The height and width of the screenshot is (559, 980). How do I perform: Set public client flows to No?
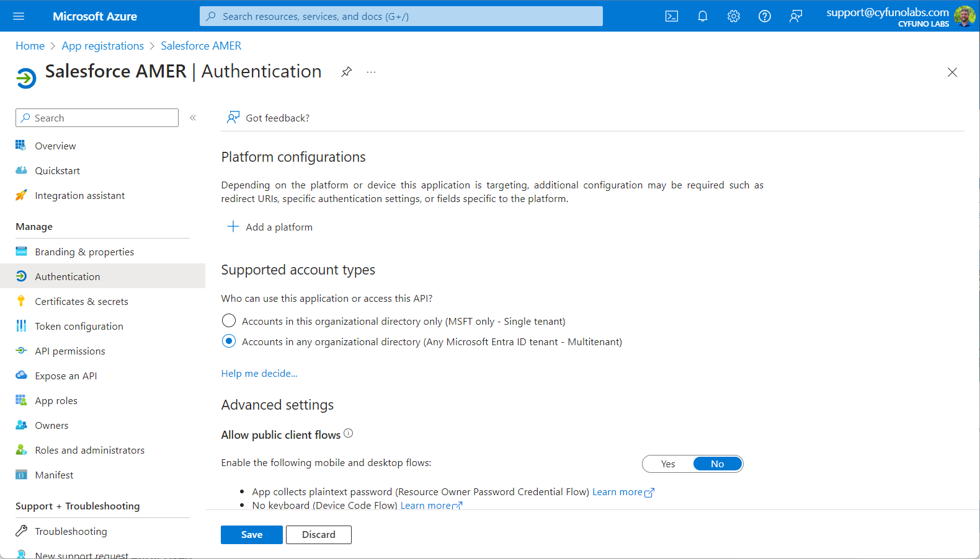[x=718, y=464]
